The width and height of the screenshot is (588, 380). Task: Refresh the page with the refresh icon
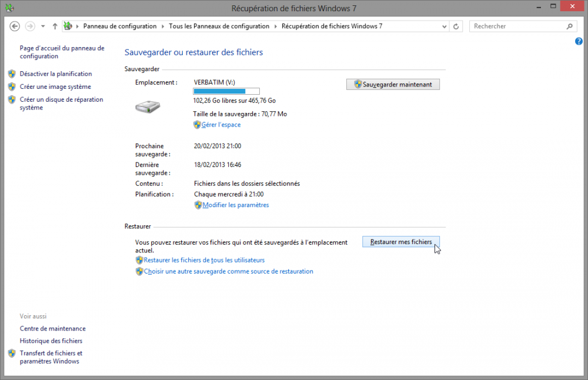click(456, 26)
